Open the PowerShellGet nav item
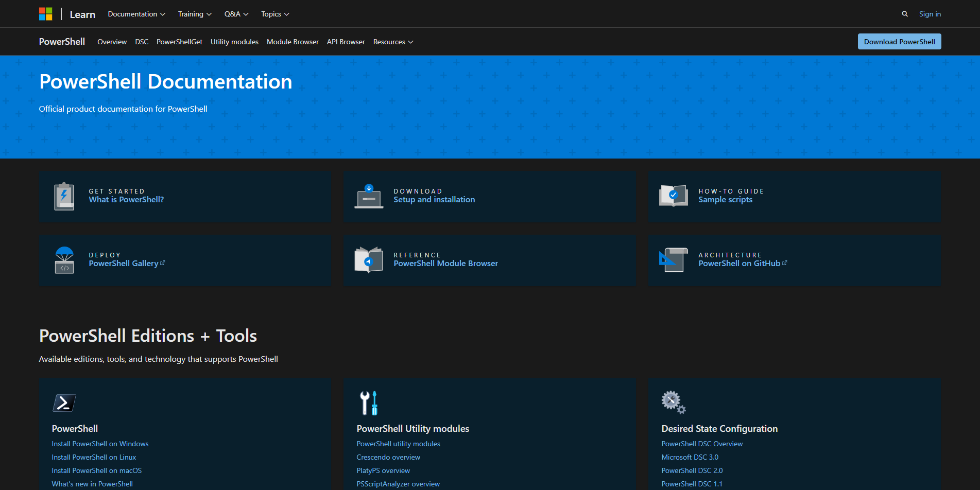 (179, 42)
